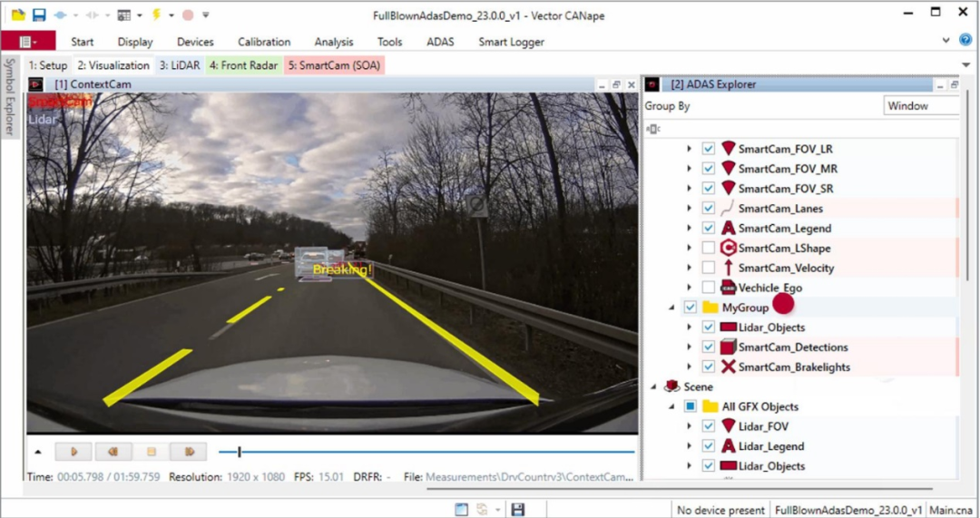The width and height of the screenshot is (980, 518).
Task: Collapse the Scene tree node
Action: (x=653, y=386)
